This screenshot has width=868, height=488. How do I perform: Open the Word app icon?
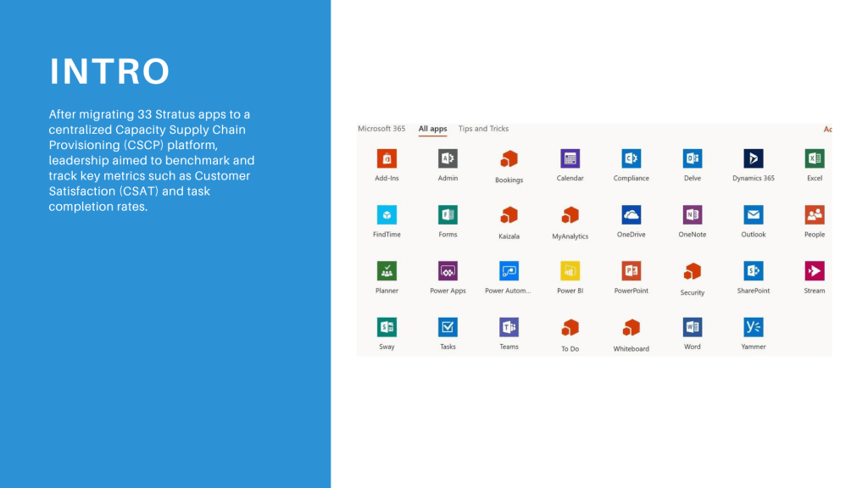click(x=692, y=327)
